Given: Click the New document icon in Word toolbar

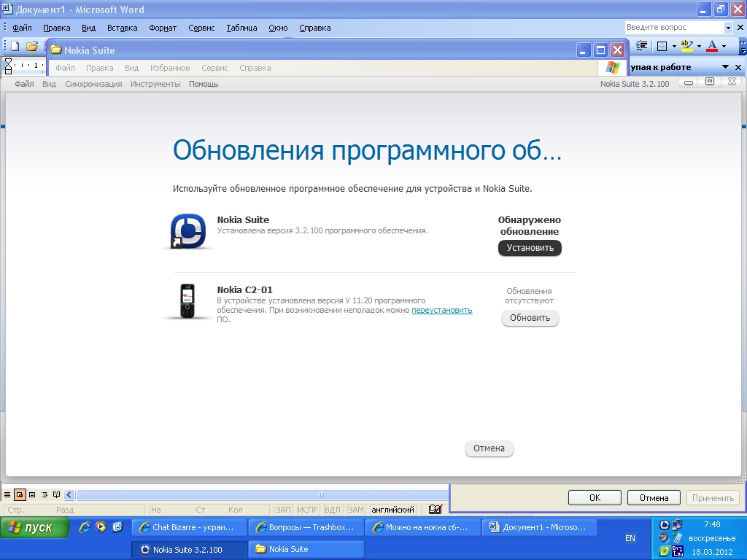Looking at the screenshot, I should click(15, 46).
